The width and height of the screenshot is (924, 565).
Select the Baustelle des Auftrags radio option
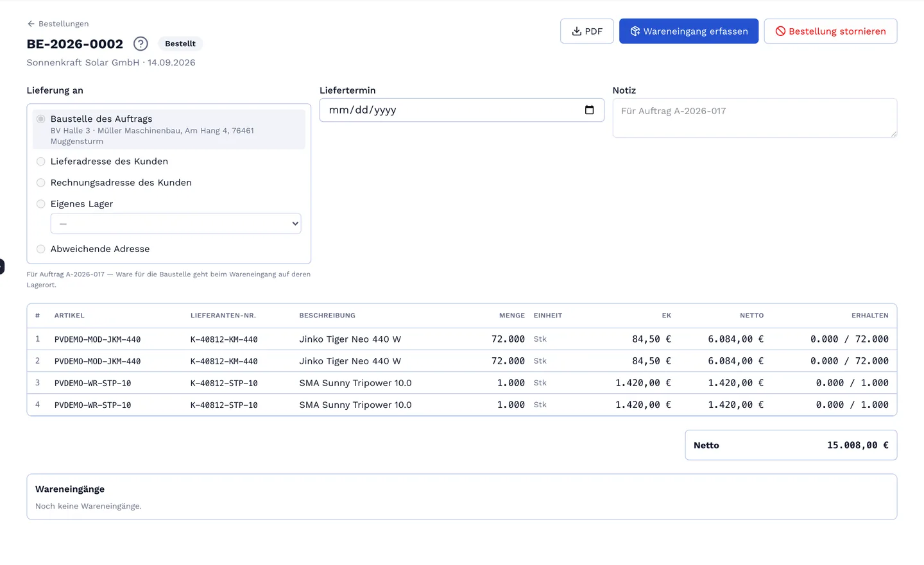41,119
